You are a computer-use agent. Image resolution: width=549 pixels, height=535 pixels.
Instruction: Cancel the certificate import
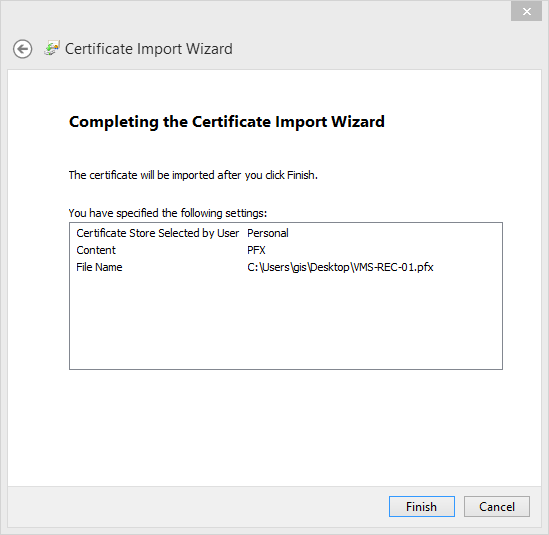[x=496, y=506]
